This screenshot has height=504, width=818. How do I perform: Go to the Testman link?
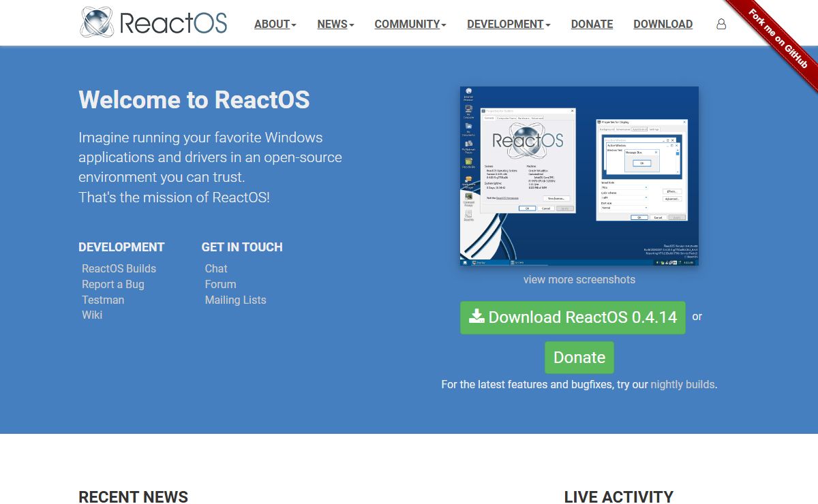(103, 300)
